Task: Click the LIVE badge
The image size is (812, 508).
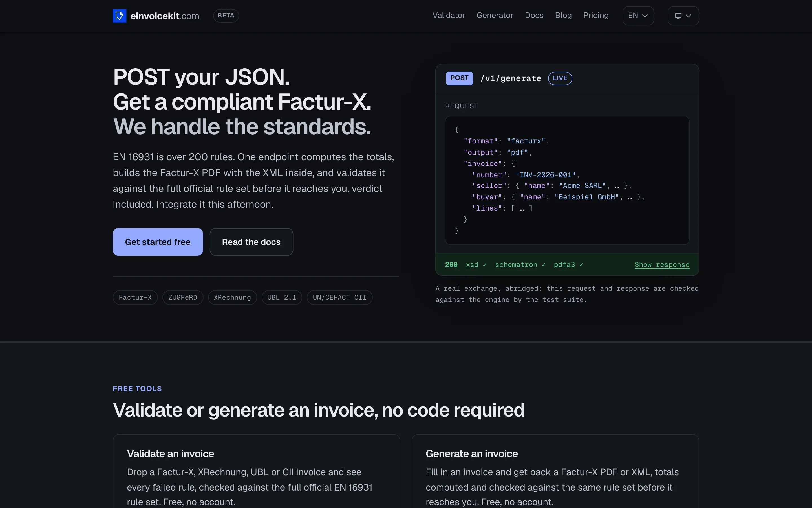Action: click(x=560, y=78)
